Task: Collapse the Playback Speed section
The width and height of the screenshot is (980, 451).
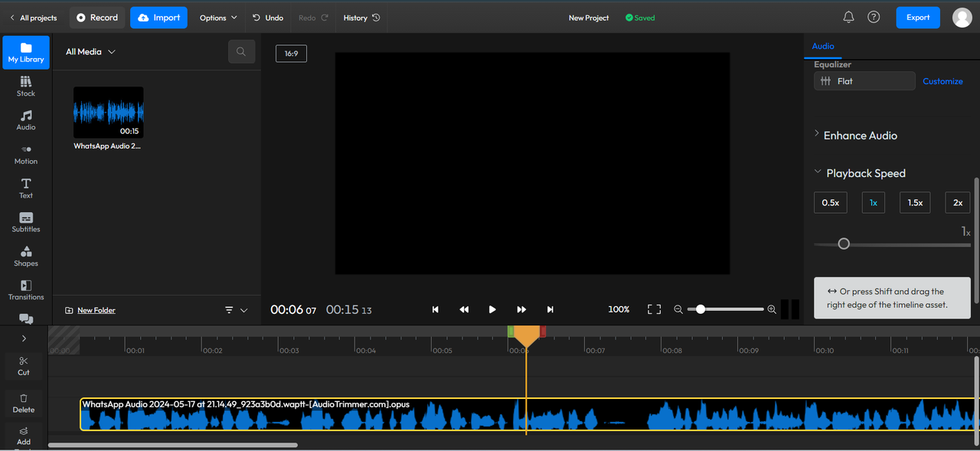Action: click(860, 173)
